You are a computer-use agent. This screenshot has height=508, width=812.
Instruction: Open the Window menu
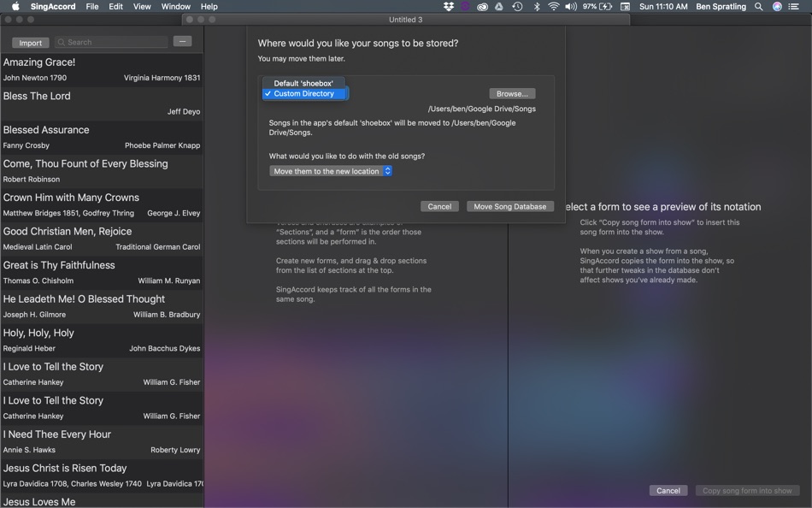click(175, 6)
